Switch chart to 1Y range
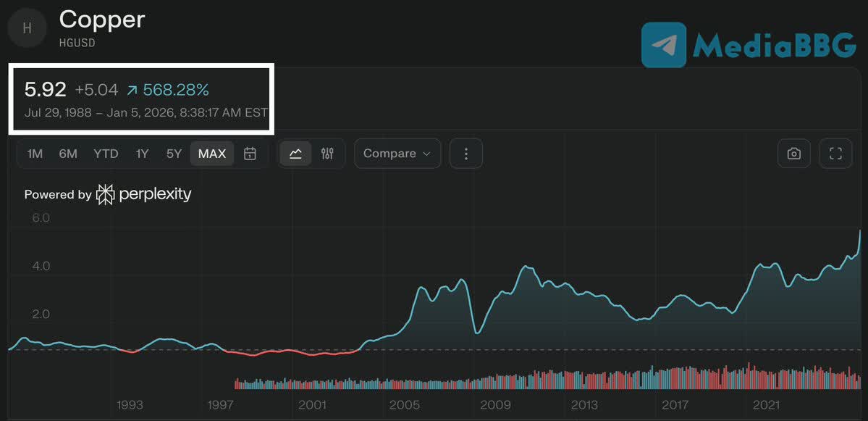 [x=142, y=154]
